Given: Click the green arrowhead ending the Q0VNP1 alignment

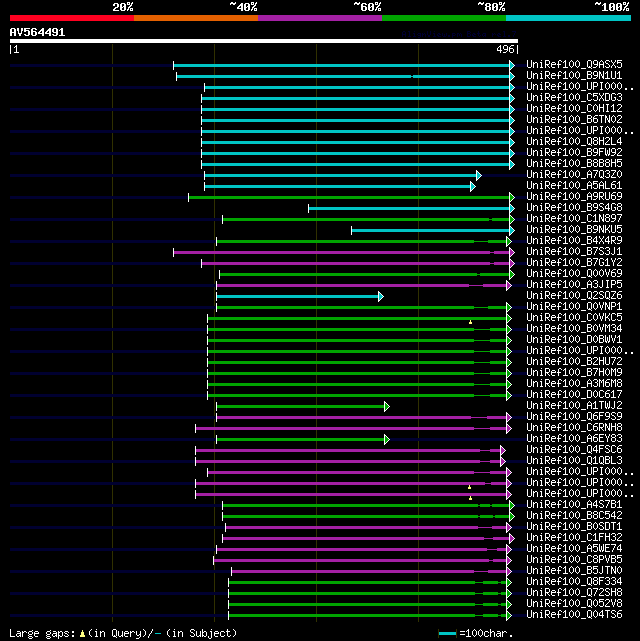Looking at the screenshot, I should [x=509, y=307].
